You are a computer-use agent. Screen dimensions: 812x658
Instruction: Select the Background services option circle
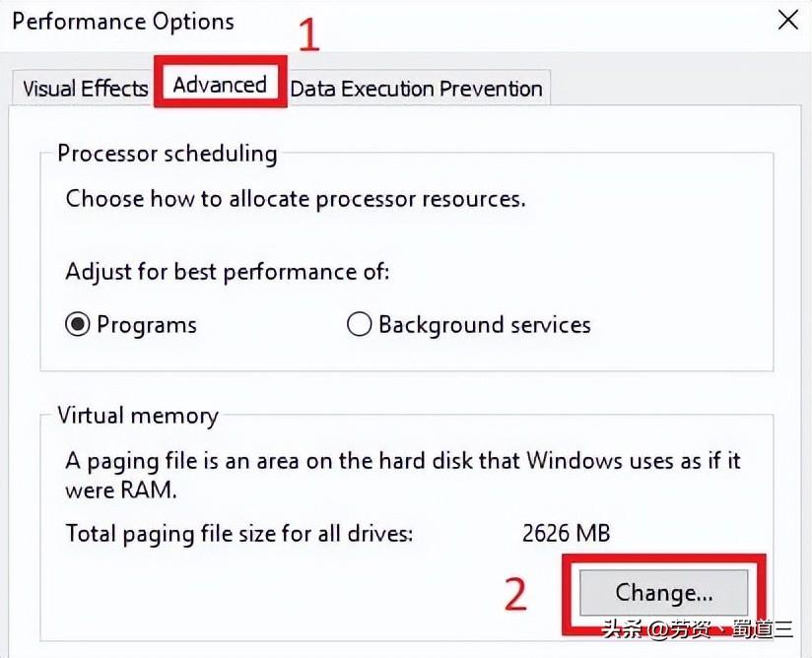tap(360, 323)
